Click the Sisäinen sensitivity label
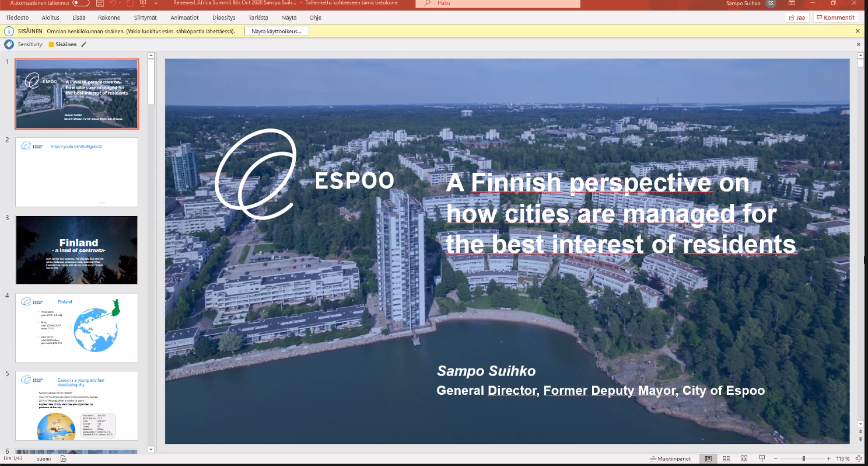Viewport: 868px width, 466px height. point(62,44)
